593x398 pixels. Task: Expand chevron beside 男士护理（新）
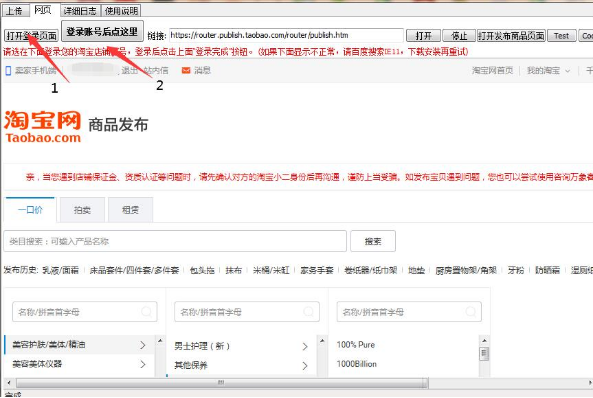pyautogui.click(x=305, y=346)
